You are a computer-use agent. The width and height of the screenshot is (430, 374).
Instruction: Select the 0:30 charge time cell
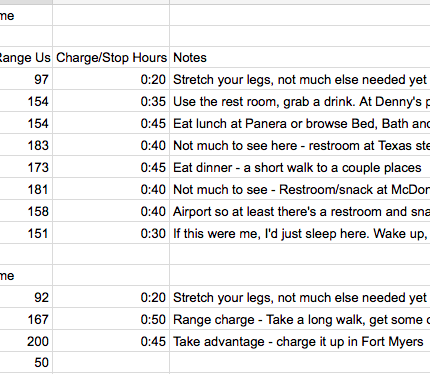pos(111,233)
